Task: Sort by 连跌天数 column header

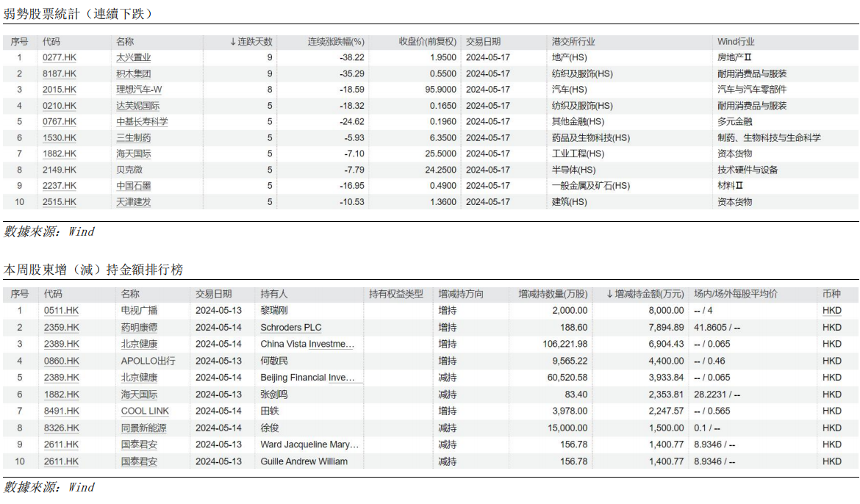Action: [251, 42]
